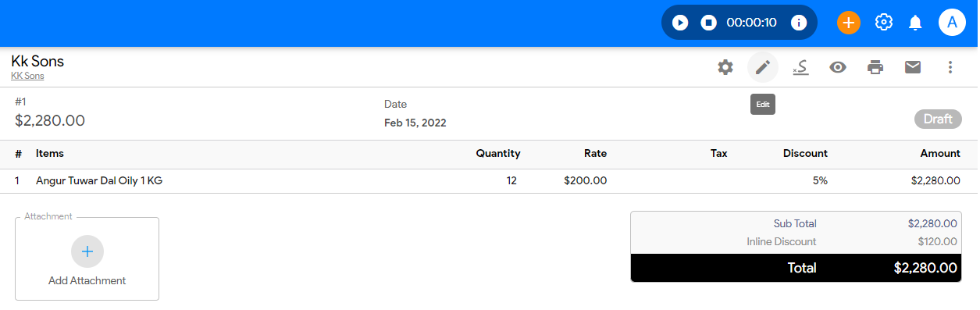
Task: Click the timer display 00:00:10
Action: coord(751,23)
